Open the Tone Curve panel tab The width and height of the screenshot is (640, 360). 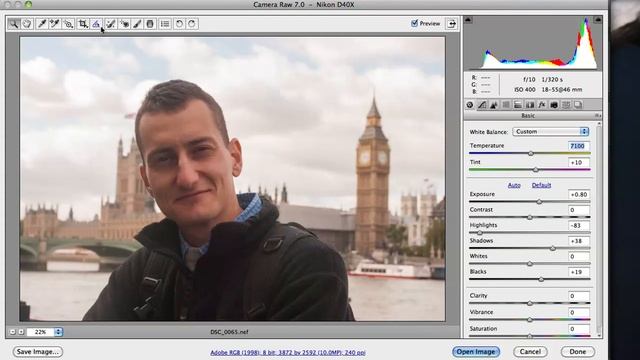click(x=482, y=105)
